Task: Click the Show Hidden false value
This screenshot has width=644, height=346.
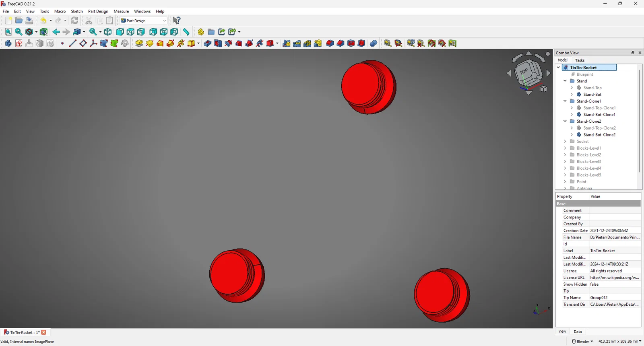Action: (615, 284)
